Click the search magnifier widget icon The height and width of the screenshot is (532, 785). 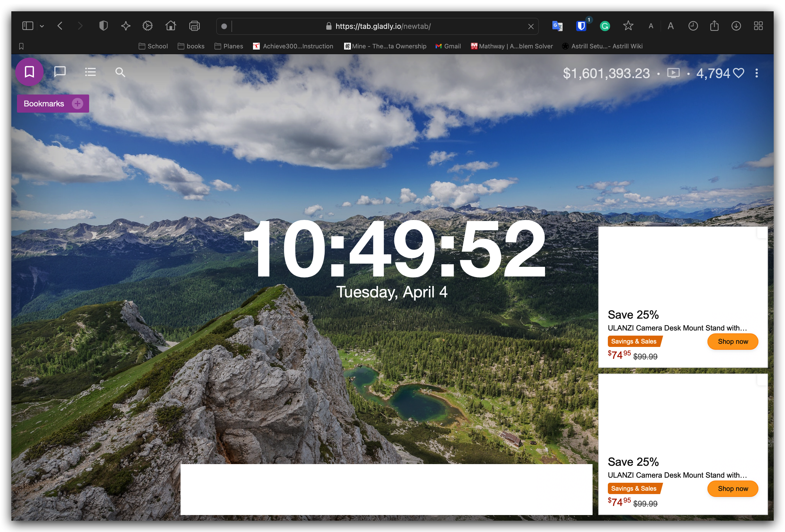coord(120,72)
